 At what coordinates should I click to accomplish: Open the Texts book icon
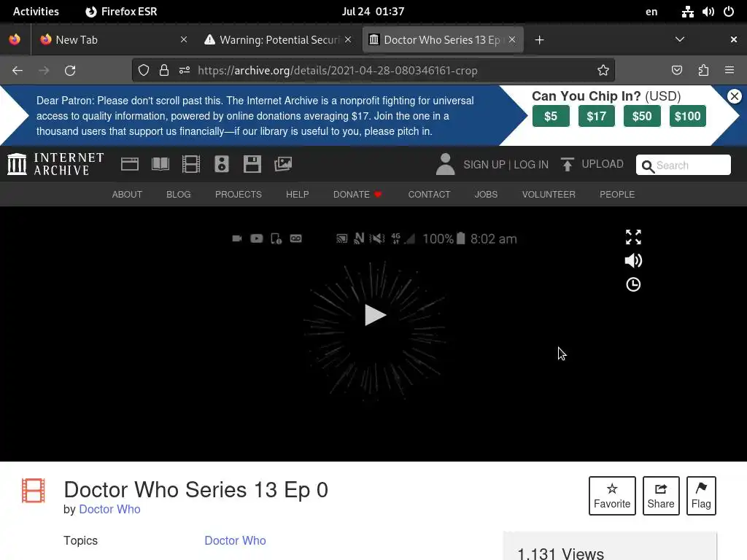160,164
